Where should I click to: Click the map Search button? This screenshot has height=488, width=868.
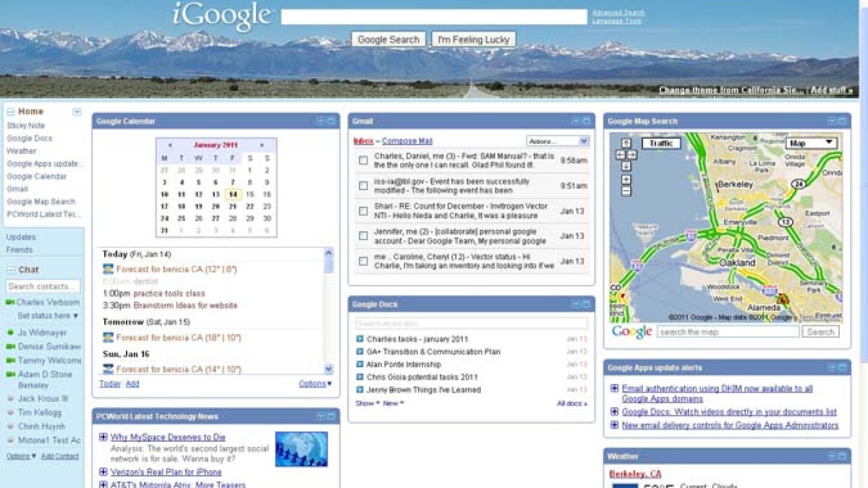click(x=821, y=332)
